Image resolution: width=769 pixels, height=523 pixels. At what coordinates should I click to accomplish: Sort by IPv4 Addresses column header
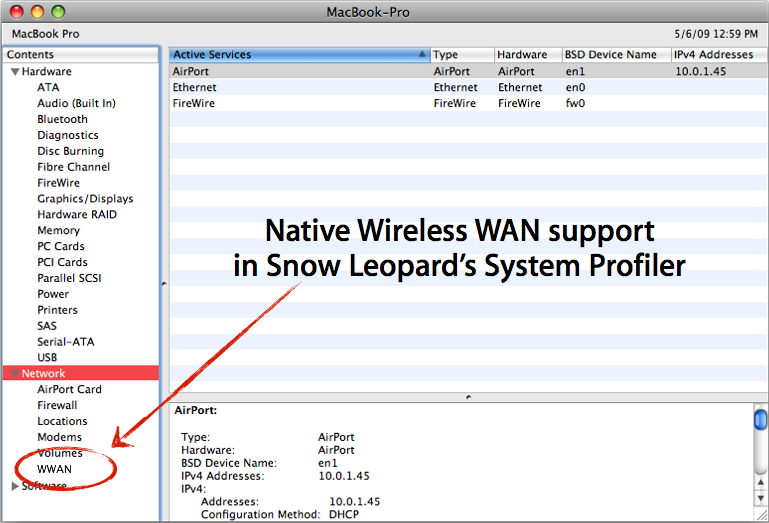point(719,54)
